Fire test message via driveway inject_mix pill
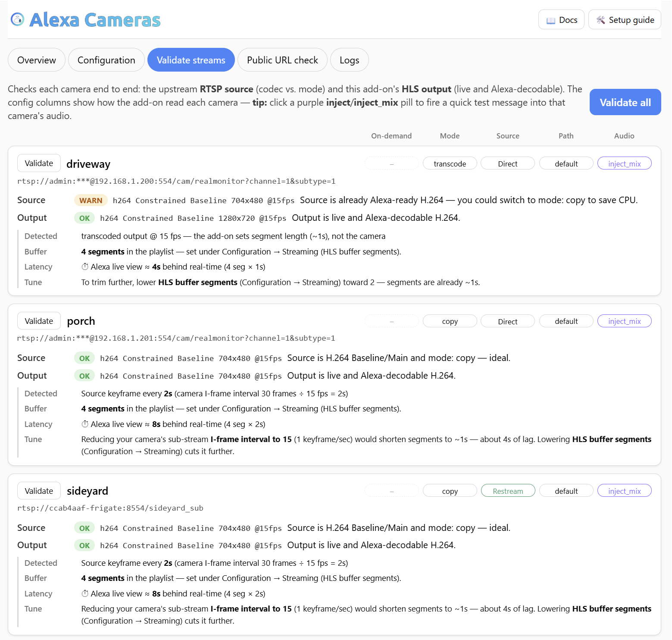Screen dimensions: 672x640 [x=624, y=163]
